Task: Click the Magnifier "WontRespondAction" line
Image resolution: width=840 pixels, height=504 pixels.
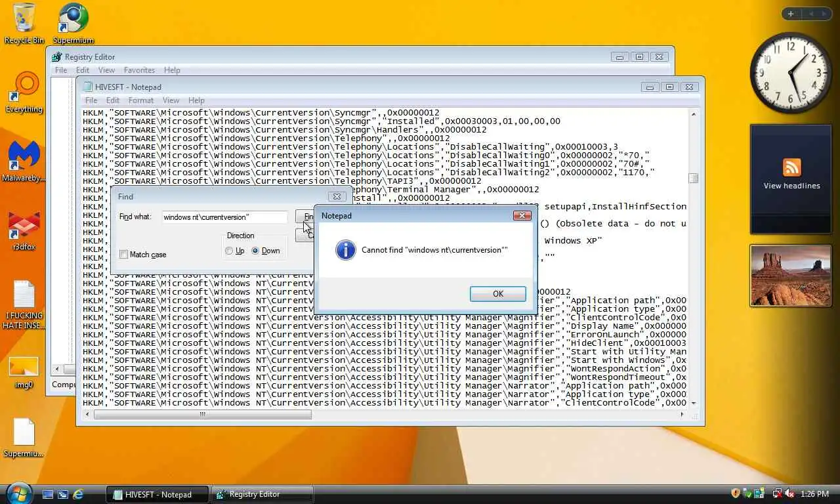Action: tap(385, 368)
